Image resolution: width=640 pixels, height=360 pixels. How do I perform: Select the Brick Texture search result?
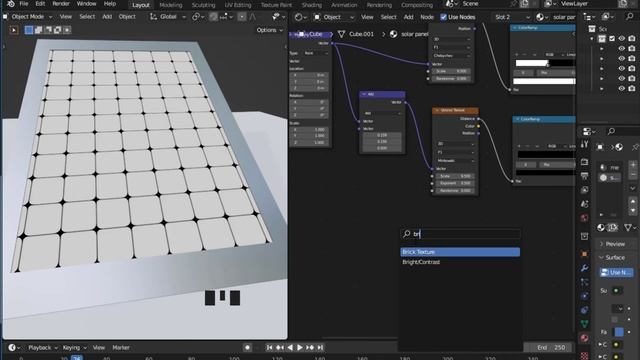[x=460, y=252]
